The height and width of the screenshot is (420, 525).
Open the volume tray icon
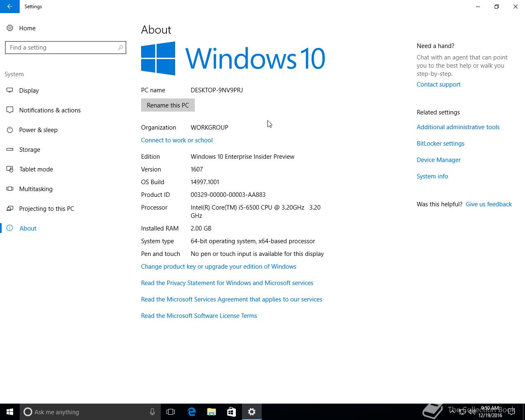pyautogui.click(x=472, y=412)
